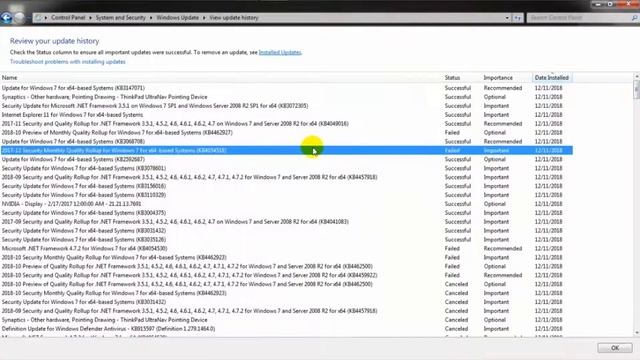Viewport: 640px width, 360px height.
Task: Select the 2017-09 Security and Quality Rollup row
Action: (287, 222)
